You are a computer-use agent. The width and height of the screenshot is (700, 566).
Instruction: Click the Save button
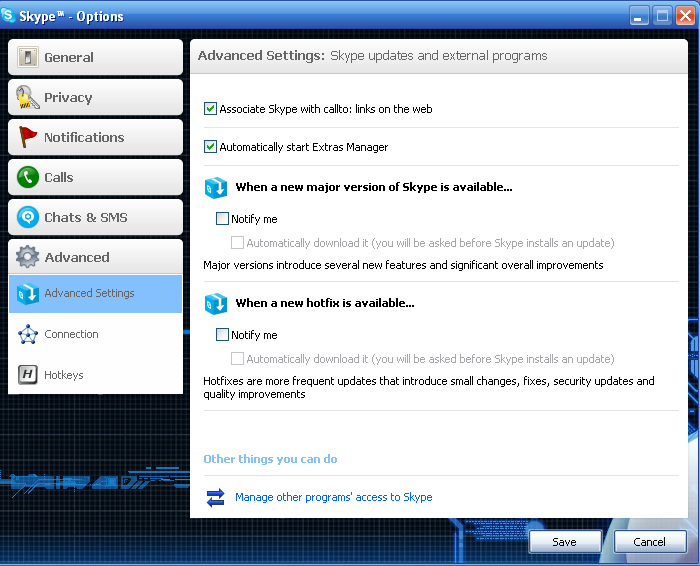tap(565, 542)
